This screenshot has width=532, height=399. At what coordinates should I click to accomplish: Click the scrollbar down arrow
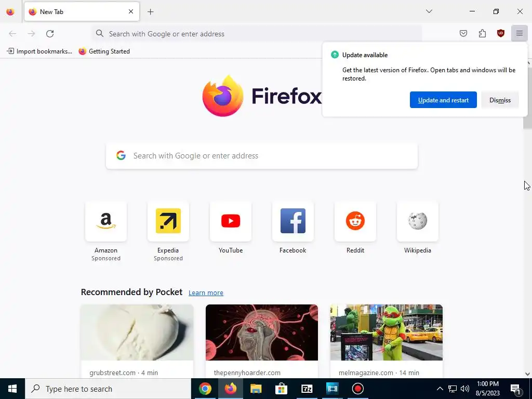tap(527, 374)
